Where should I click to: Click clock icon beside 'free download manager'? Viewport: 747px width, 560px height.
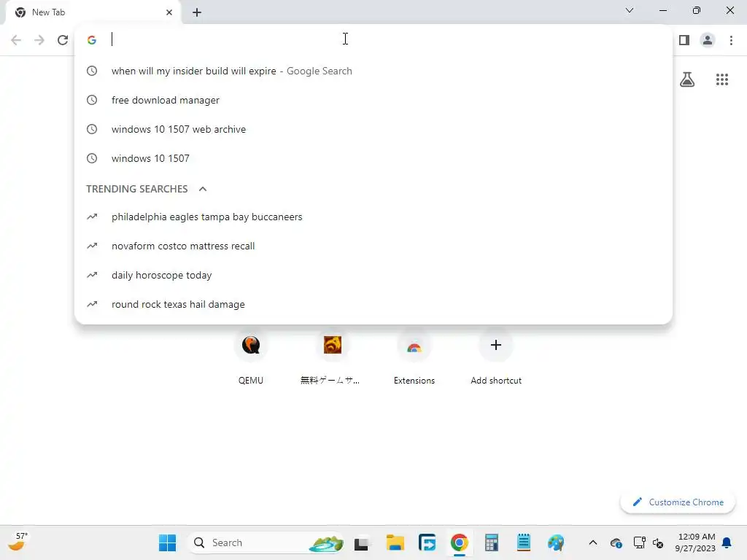[92, 100]
